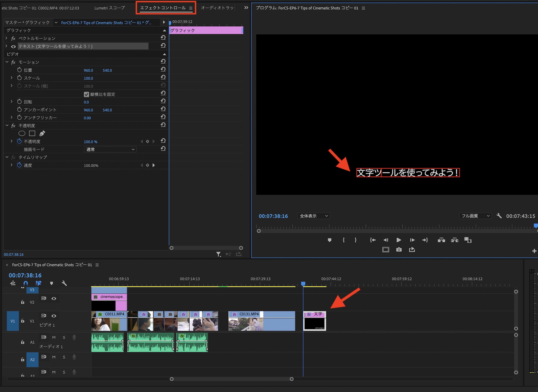Viewport: 538px width, 392px height.
Task: Open フル画質 playback resolution dropdown
Action: (475, 216)
